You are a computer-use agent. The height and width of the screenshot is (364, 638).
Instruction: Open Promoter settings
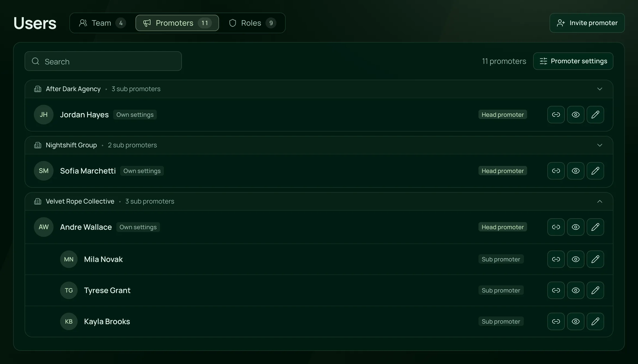[573, 61]
